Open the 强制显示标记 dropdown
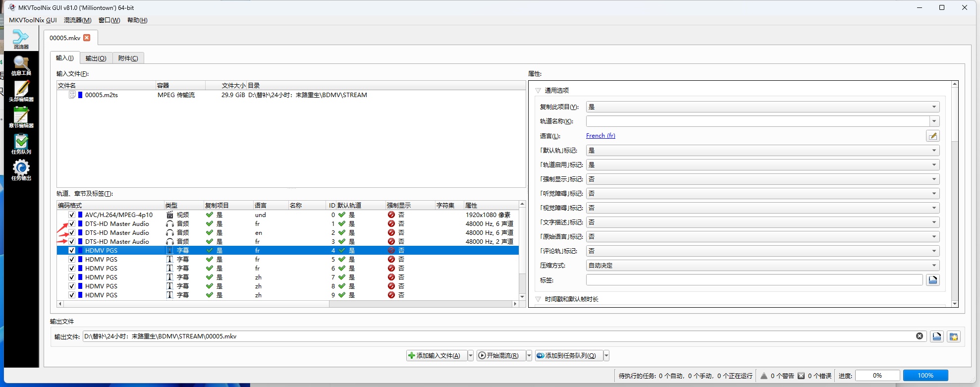 point(762,179)
